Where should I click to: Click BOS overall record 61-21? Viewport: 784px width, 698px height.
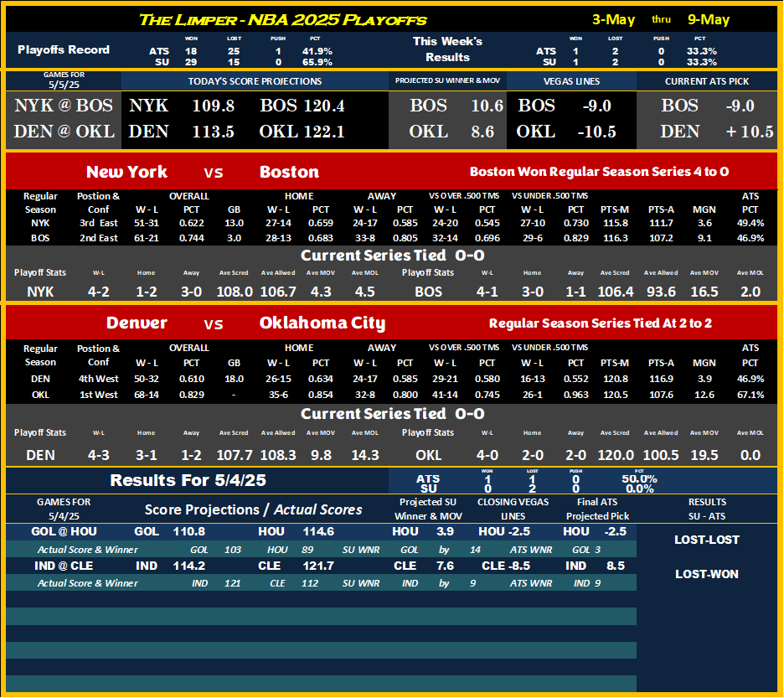tap(147, 238)
